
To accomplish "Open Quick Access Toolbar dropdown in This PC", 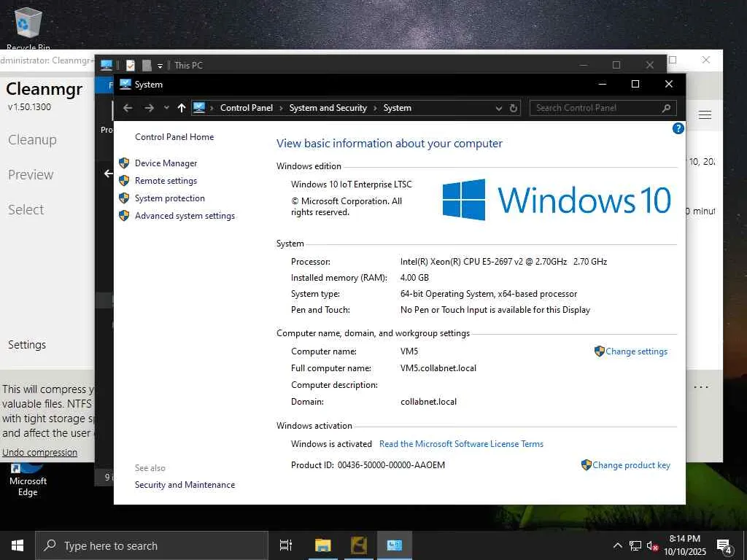I will tap(160, 66).
